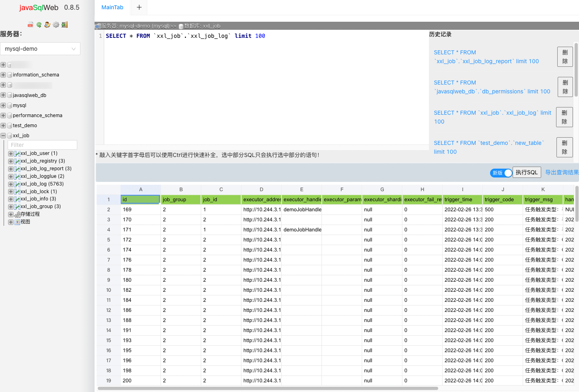The height and width of the screenshot is (392, 579).
Task: Expand the 存储过程 node
Action: click(x=11, y=215)
